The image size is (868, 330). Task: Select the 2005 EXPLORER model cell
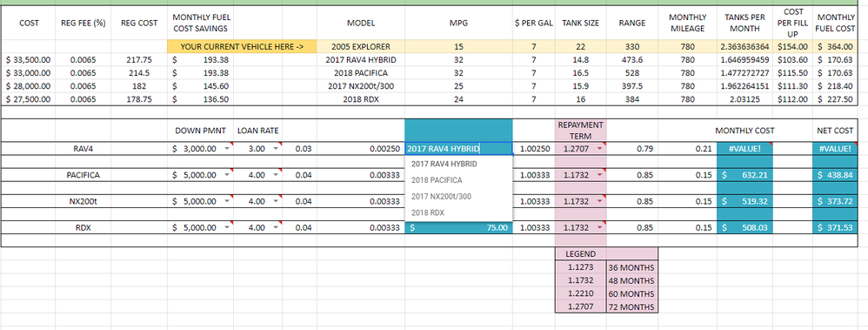click(x=361, y=47)
